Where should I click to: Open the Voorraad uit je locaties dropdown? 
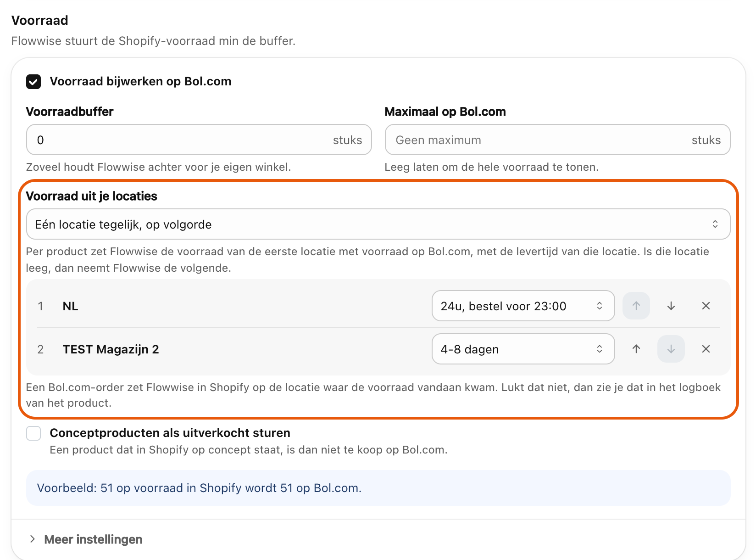[x=378, y=224]
